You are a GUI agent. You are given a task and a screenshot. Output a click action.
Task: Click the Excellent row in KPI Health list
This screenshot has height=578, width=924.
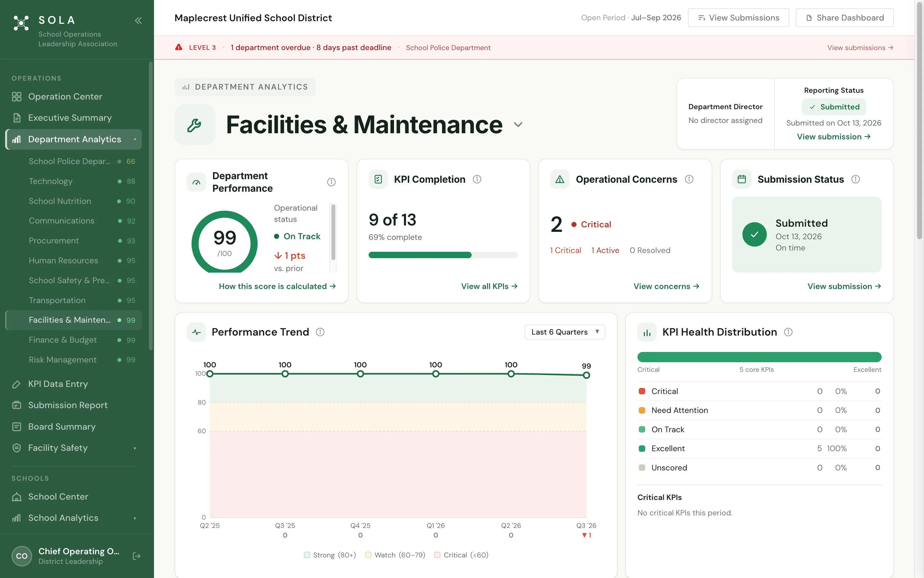tap(759, 449)
